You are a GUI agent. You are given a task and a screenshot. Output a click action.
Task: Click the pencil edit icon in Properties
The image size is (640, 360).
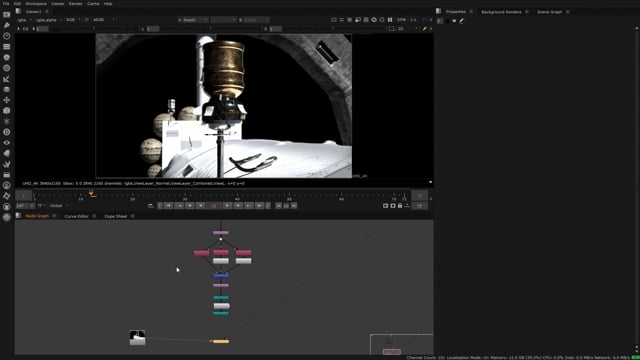pyautogui.click(x=462, y=20)
